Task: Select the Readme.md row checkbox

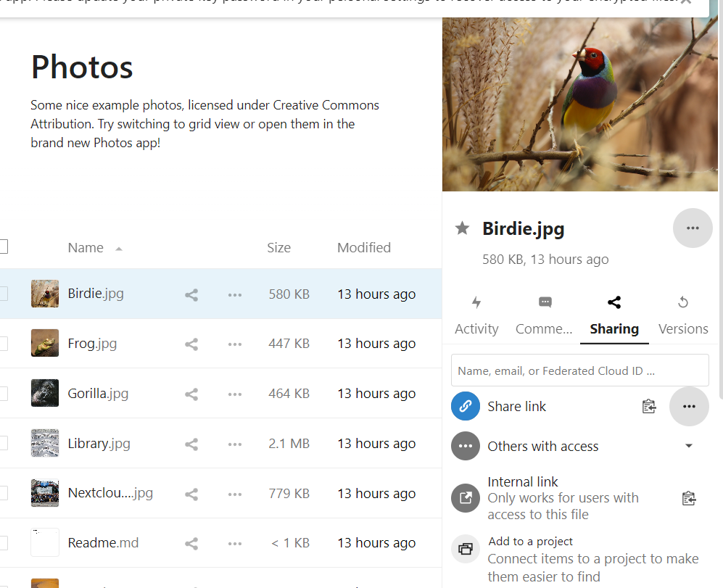Action: click(3, 543)
